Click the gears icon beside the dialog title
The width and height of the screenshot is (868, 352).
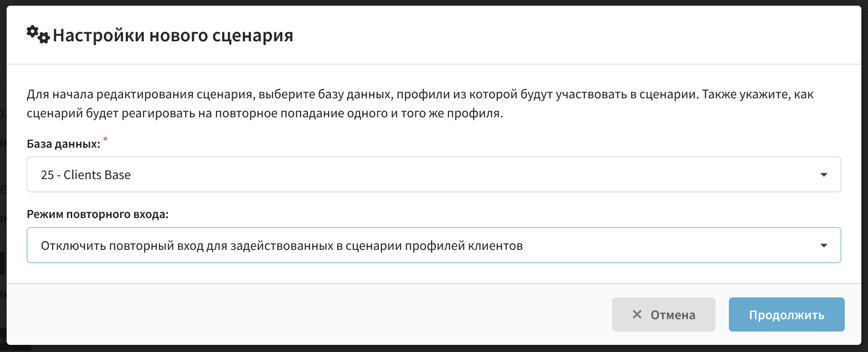38,35
